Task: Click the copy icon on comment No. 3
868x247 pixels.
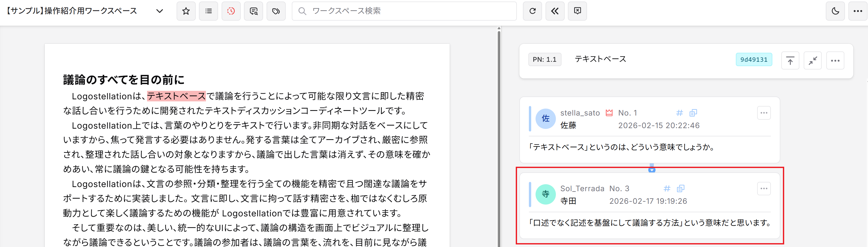Action: tap(681, 189)
